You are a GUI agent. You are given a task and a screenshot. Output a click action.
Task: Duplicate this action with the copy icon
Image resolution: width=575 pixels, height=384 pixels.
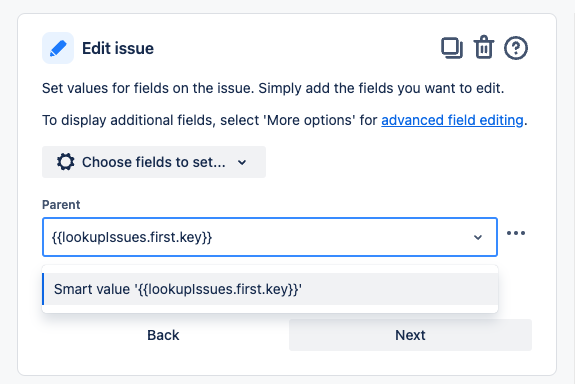point(452,48)
